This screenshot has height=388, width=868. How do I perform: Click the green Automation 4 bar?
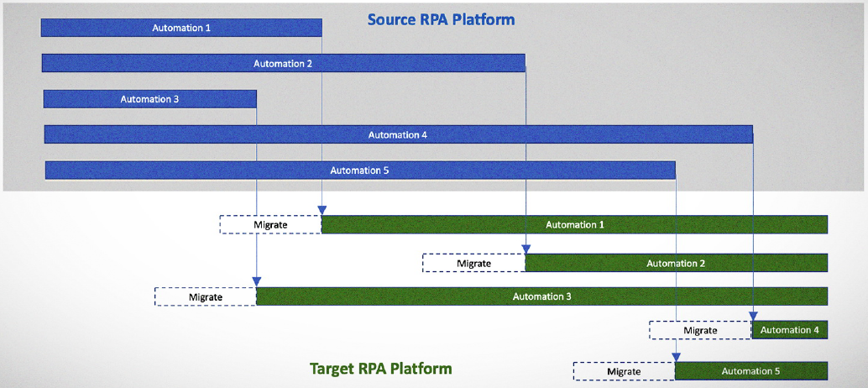789,330
